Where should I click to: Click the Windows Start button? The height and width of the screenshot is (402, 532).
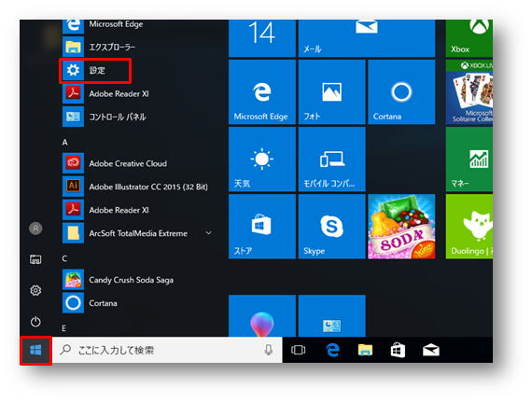click(x=35, y=350)
